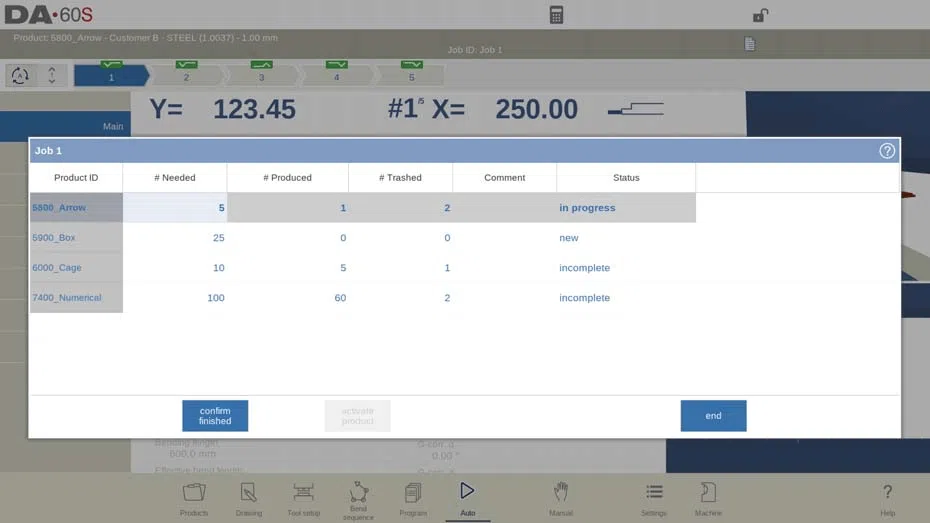Open the Bend sequence mode
930x523 pixels.
click(358, 501)
